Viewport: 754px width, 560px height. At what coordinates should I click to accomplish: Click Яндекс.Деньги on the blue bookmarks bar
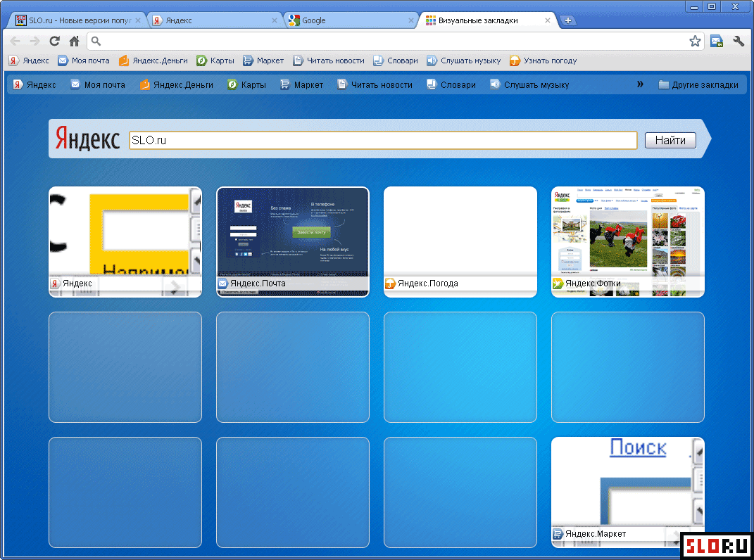point(177,84)
